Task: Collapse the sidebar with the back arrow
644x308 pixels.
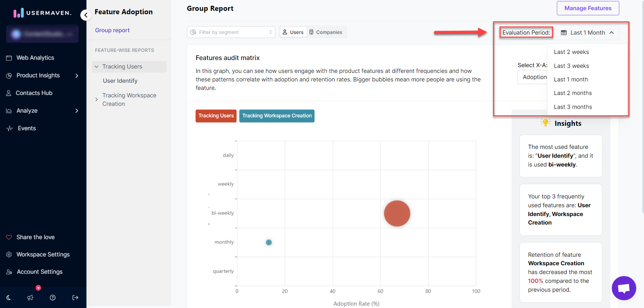Action: [x=86, y=15]
